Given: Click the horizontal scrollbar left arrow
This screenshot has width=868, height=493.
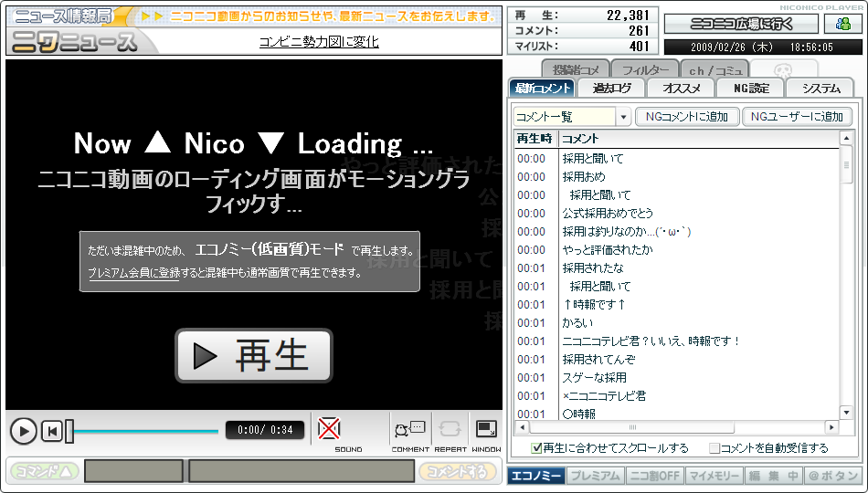Looking at the screenshot, I should click(522, 426).
